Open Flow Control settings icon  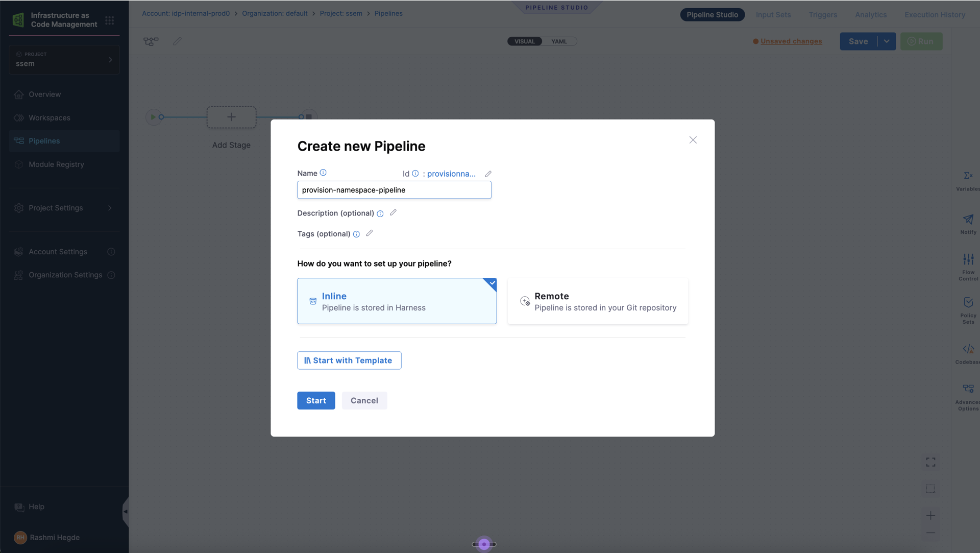coord(968,259)
